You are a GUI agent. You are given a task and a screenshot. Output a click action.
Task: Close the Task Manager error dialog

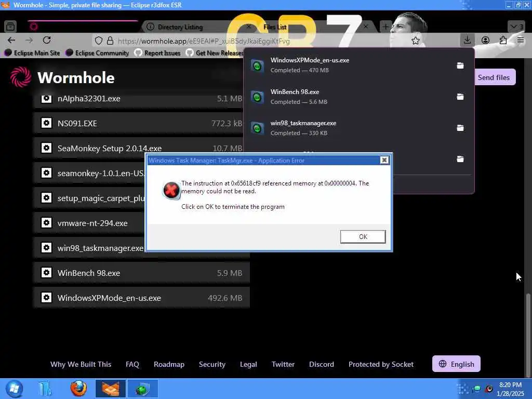coord(384,160)
